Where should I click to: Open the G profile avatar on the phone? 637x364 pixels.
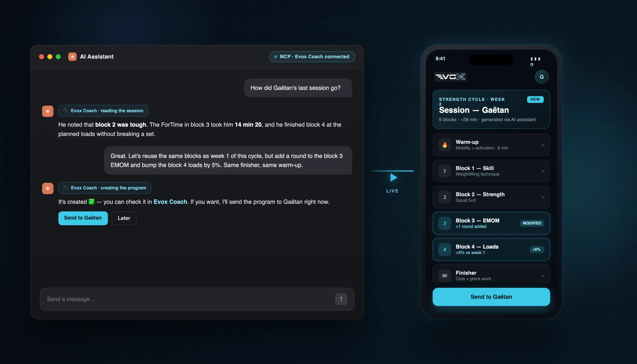[542, 77]
